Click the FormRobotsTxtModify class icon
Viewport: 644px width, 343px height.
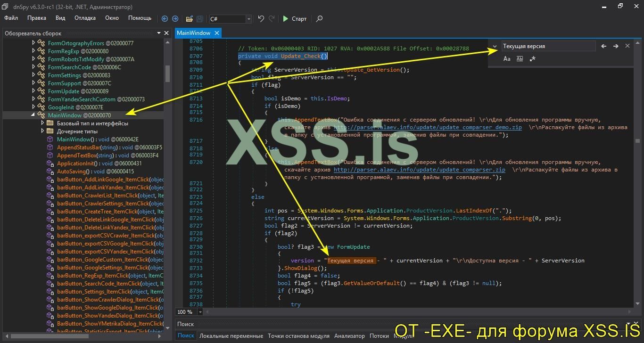tap(41, 59)
